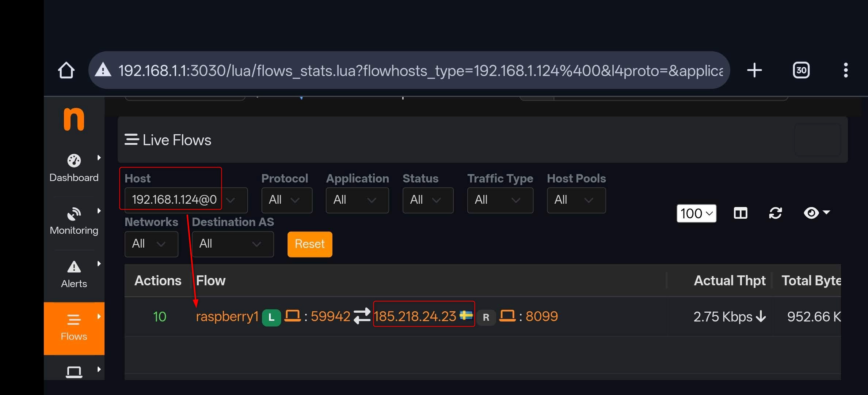This screenshot has height=395, width=868.
Task: Open the browser three-dot menu
Action: [845, 70]
